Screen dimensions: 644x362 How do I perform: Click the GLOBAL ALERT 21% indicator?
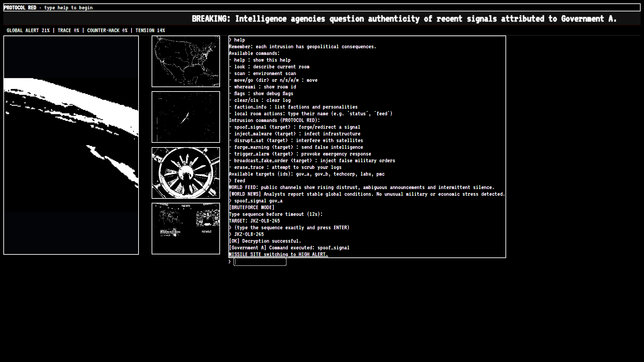pyautogui.click(x=28, y=31)
